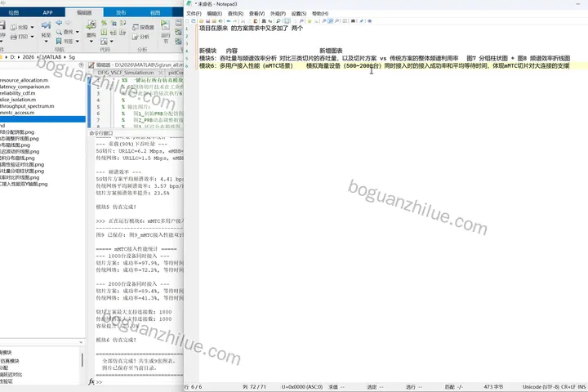The height and width of the screenshot is (392, 588).
Task: Click the CR+LF line ending status field
Action: (568, 387)
